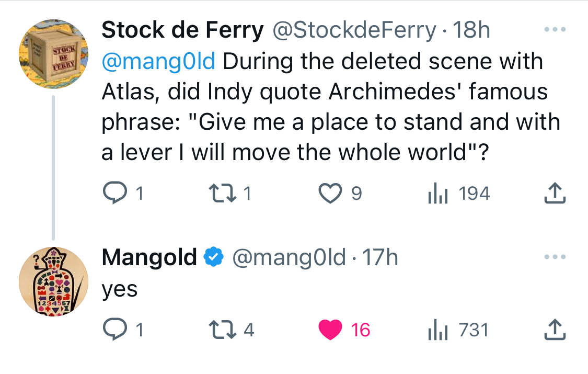Reply to Stock de Ferry's tweet
This screenshot has width=588, height=374.
(x=112, y=194)
